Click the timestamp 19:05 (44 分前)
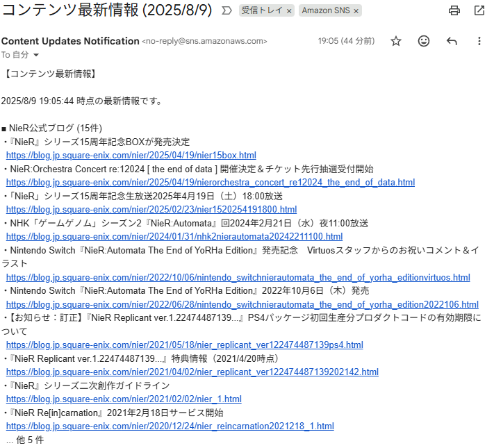 click(x=346, y=41)
